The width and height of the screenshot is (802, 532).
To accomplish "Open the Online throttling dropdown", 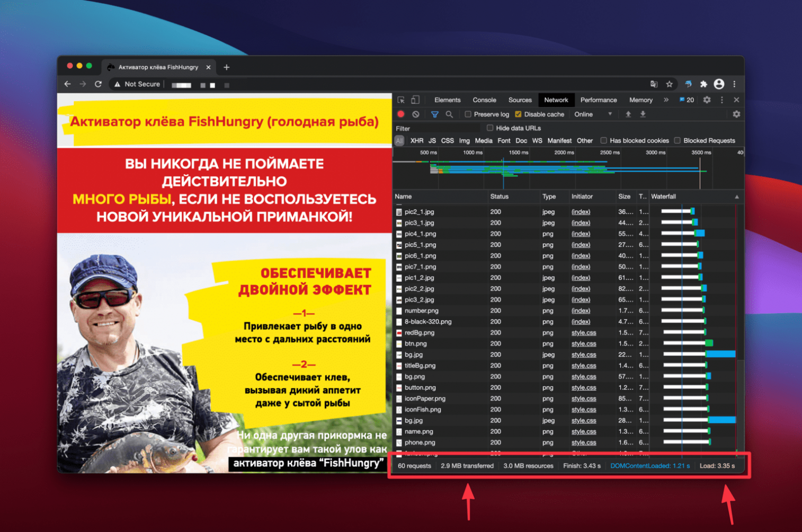I will point(593,114).
